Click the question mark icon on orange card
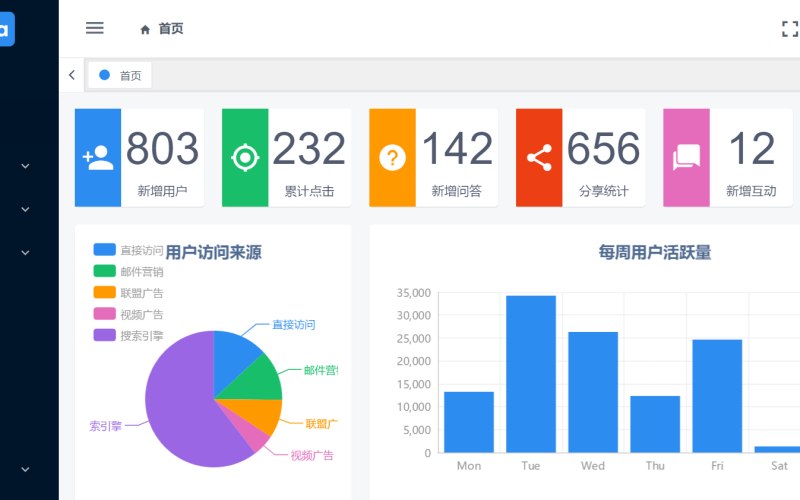Viewport: 800px width, 500px height. (392, 158)
